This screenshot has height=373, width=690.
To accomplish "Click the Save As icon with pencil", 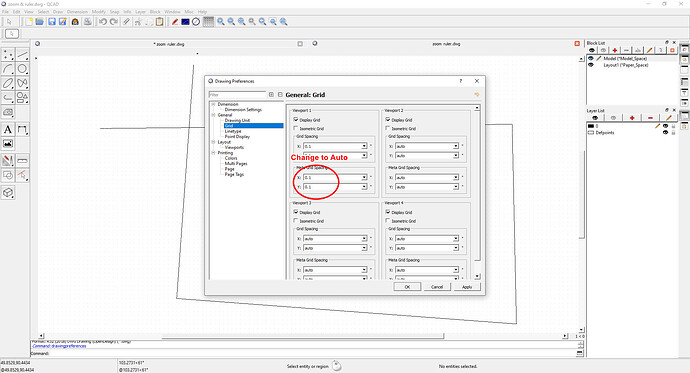I will (63, 22).
